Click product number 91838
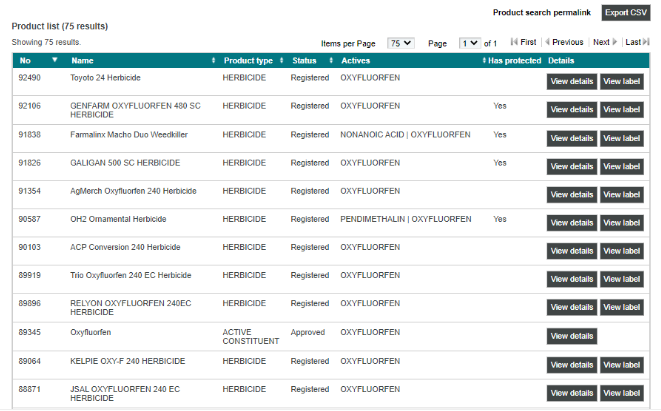The height and width of the screenshot is (411, 661). [30, 134]
